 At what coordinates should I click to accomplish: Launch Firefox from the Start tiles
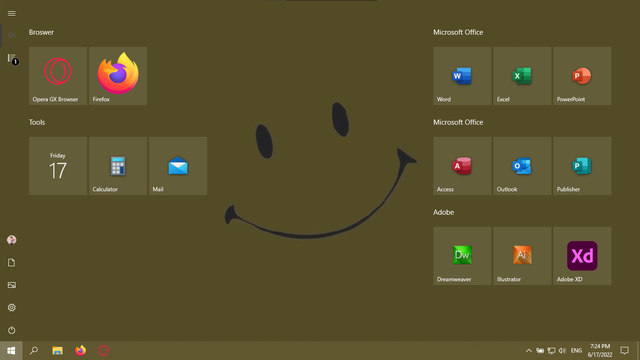tap(118, 76)
